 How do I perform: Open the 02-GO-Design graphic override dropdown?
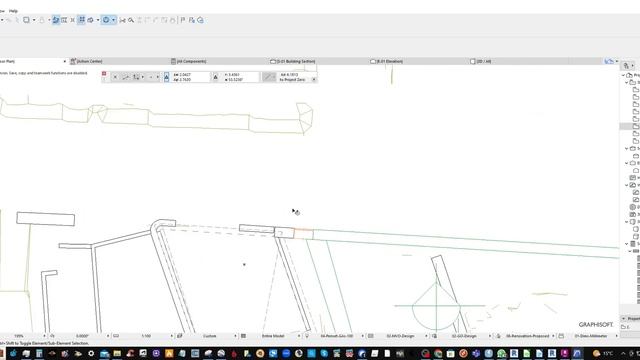point(490,336)
